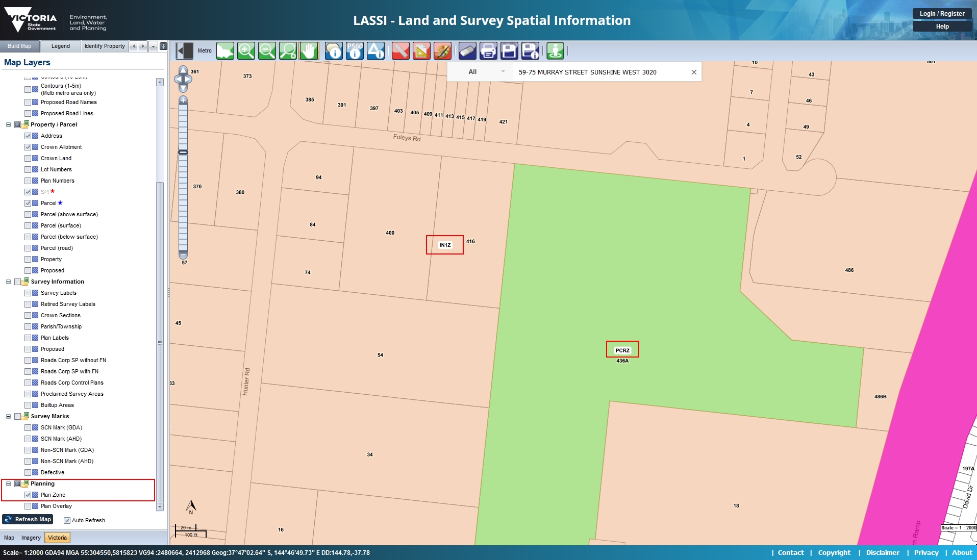
Task: Click the minus at bottom of zoom bar
Action: coord(183,254)
